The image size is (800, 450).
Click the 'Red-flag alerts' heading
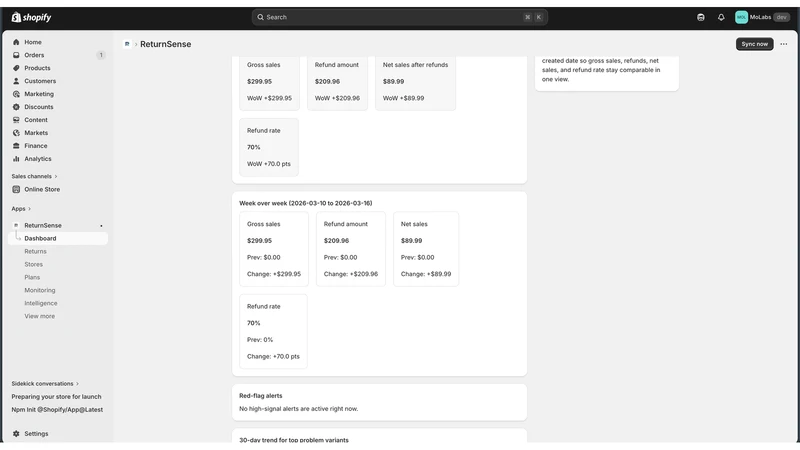(x=261, y=396)
